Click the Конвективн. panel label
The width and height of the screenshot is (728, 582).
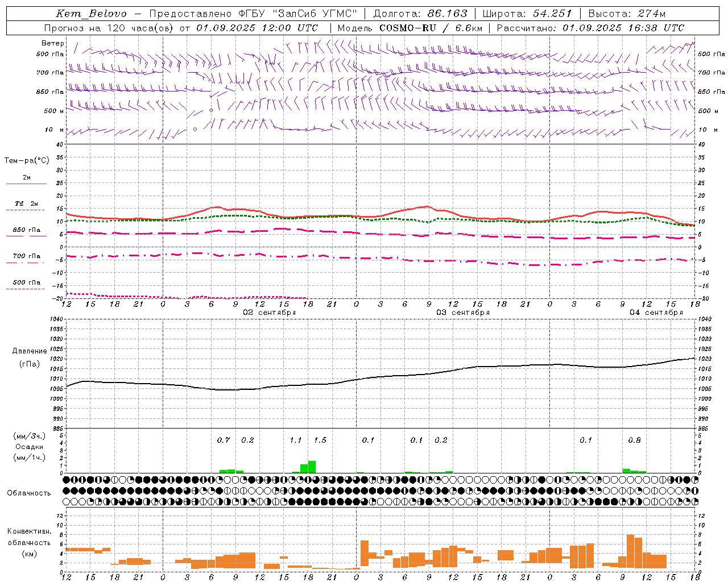pyautogui.click(x=29, y=531)
